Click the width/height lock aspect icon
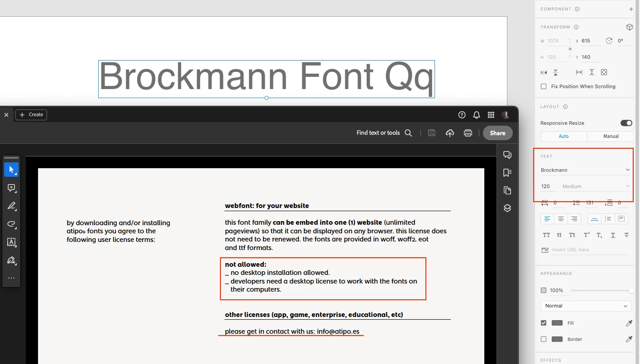Image resolution: width=640 pixels, height=364 pixels. 570,48
